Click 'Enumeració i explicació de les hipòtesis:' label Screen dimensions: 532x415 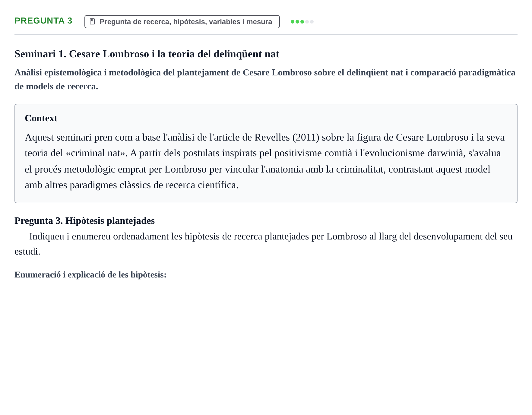tap(90, 275)
